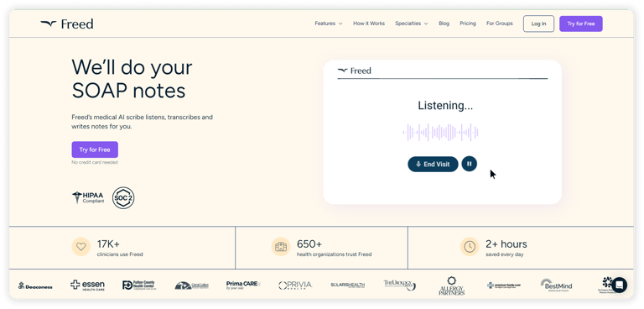This screenshot has width=644, height=309.
Task: Click health organizations trust Freed text
Action: pos(334,254)
